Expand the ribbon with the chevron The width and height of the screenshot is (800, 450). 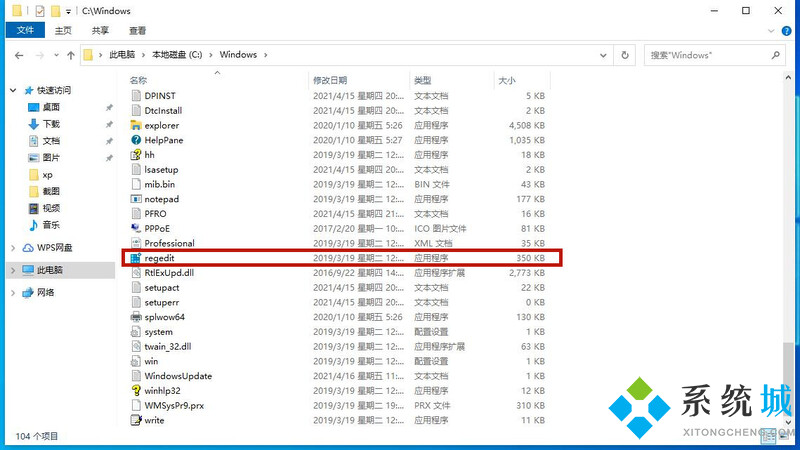[x=771, y=31]
